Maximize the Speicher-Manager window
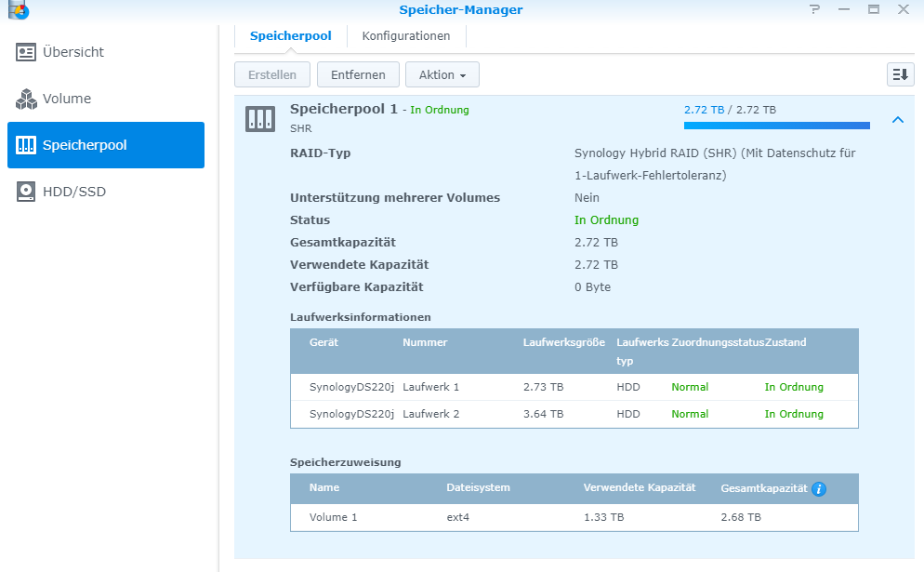Screen dimensions: 924x572 pos(873,9)
